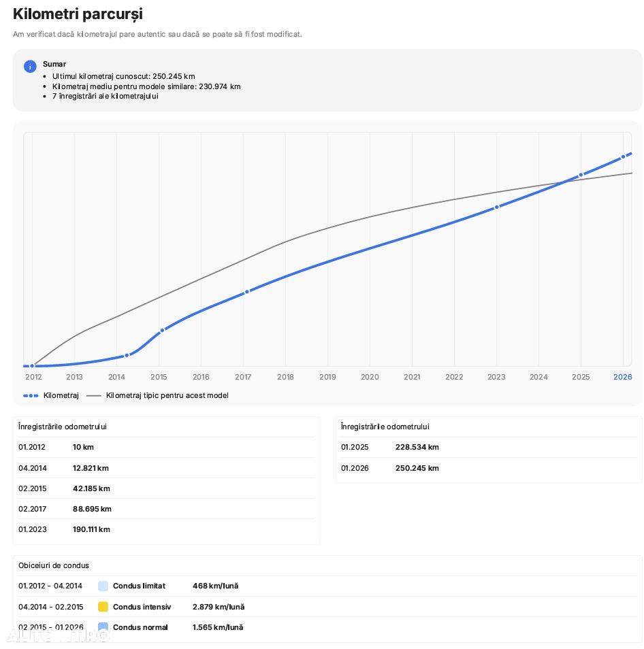The width and height of the screenshot is (644, 649).
Task: Click the highlighted 2026 axis label
Action: click(622, 377)
